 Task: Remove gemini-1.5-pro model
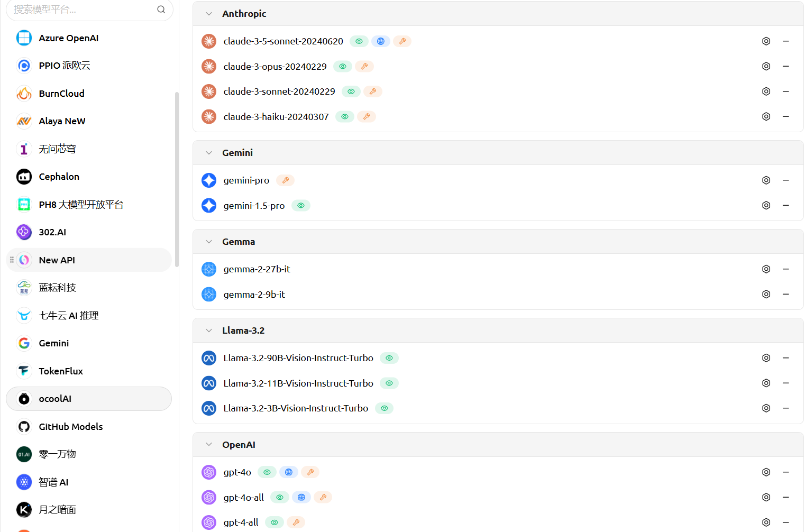(x=786, y=205)
